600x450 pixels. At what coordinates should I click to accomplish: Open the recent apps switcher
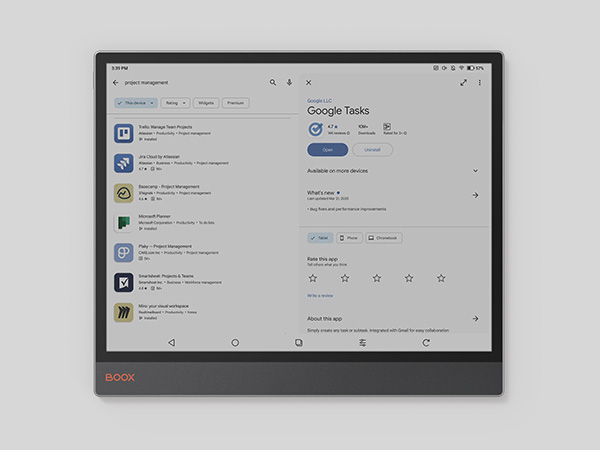pyautogui.click(x=298, y=342)
